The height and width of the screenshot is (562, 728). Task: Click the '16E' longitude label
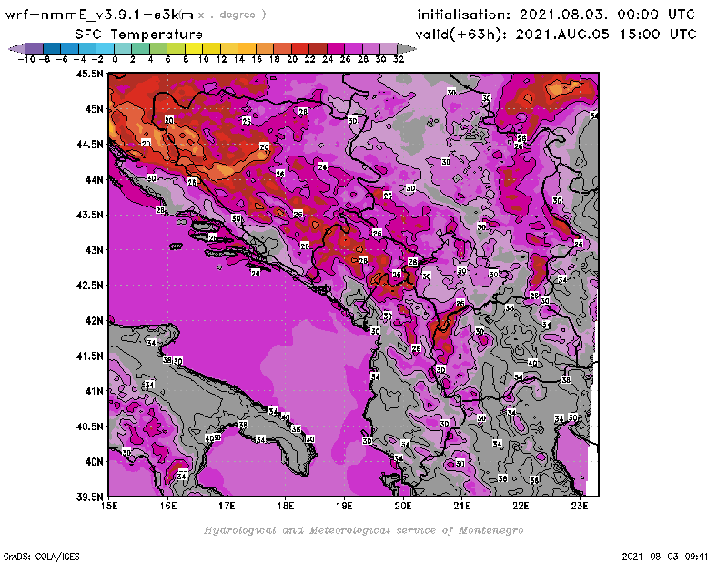[168, 506]
